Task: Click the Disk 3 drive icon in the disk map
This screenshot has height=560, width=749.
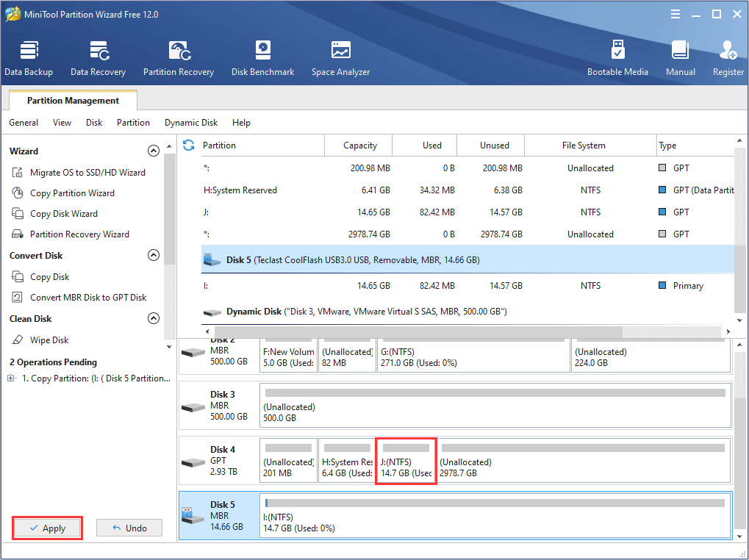Action: pos(193,407)
